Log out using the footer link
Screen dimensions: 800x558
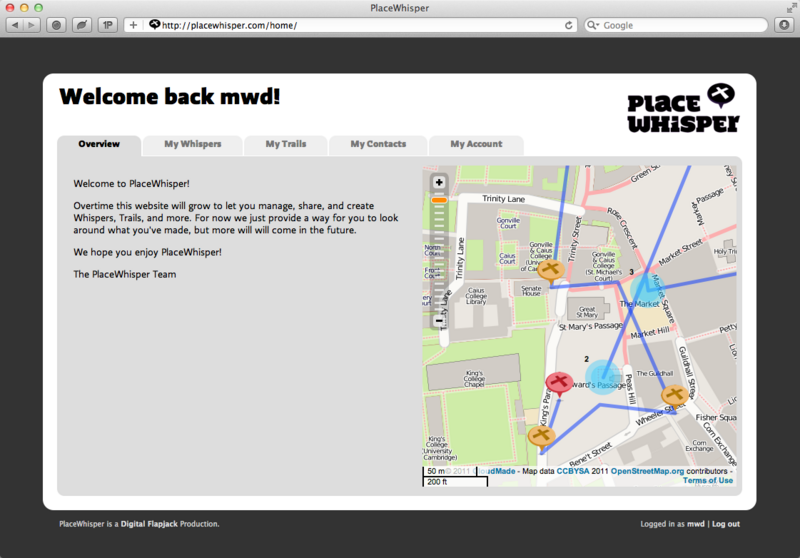tap(726, 524)
